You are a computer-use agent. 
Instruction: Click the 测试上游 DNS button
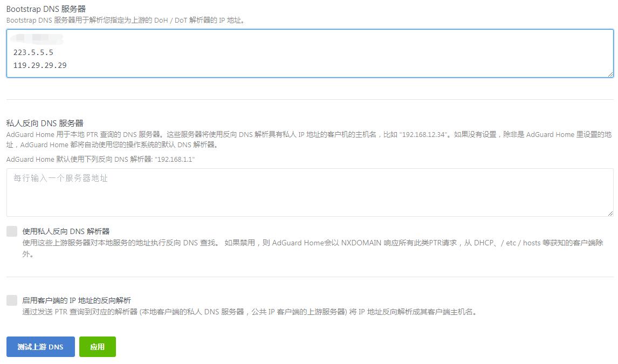(x=40, y=347)
